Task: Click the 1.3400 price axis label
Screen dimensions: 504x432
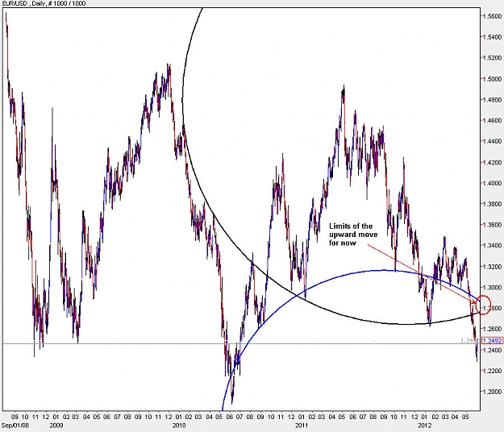Action: pos(493,245)
